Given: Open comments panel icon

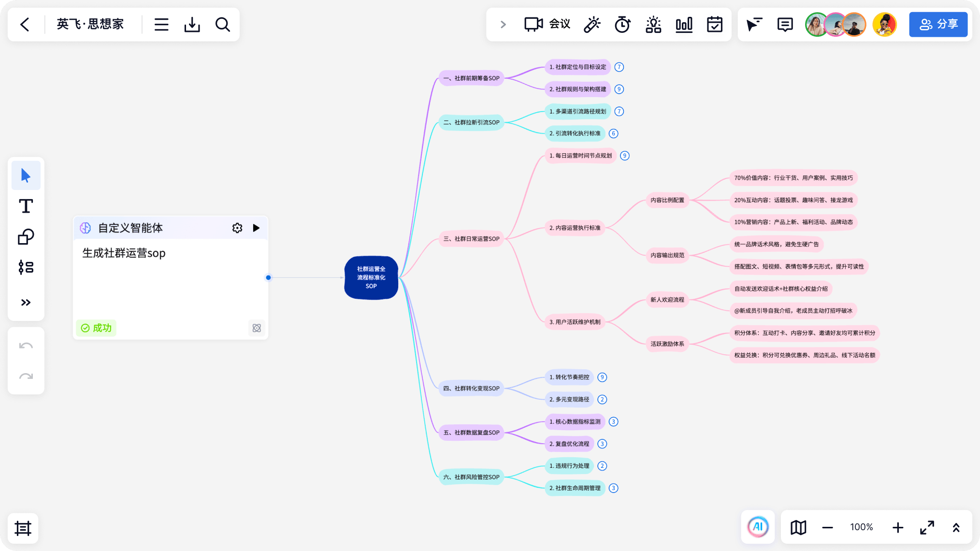Looking at the screenshot, I should [x=785, y=24].
